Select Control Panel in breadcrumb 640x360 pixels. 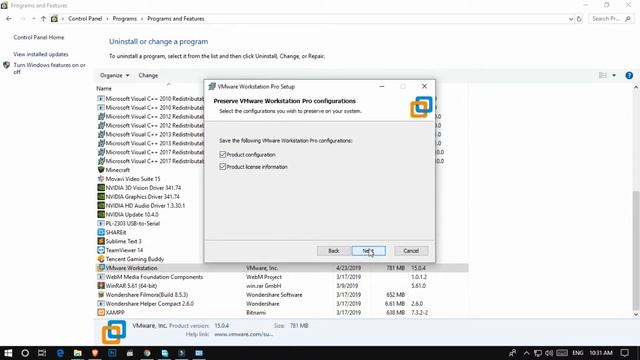[85, 19]
